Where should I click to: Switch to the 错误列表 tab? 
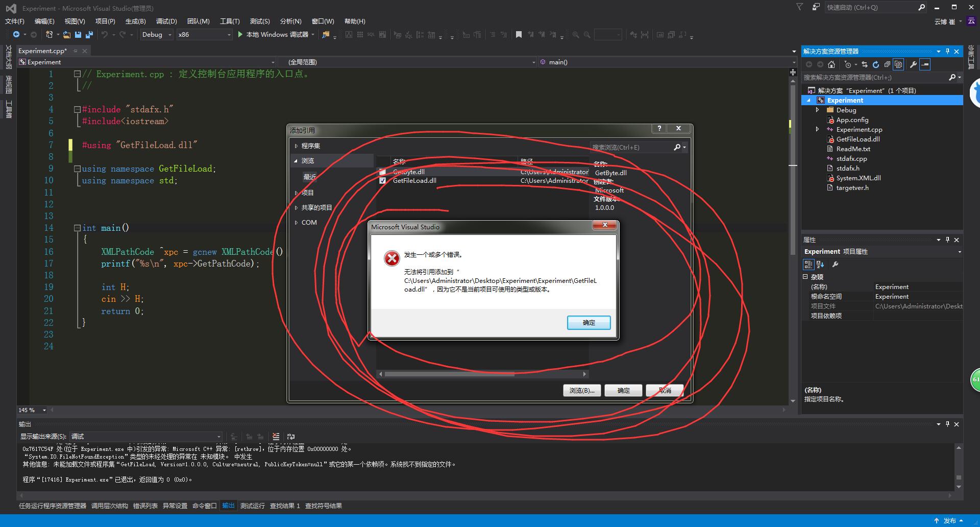point(145,506)
